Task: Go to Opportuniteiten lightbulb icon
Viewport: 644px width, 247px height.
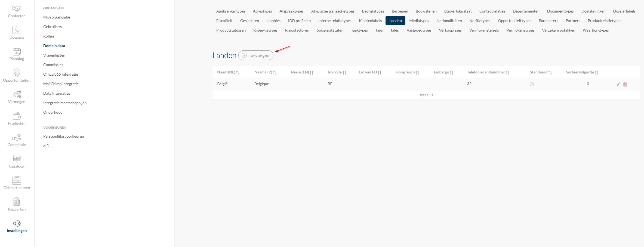Action: pos(17,73)
